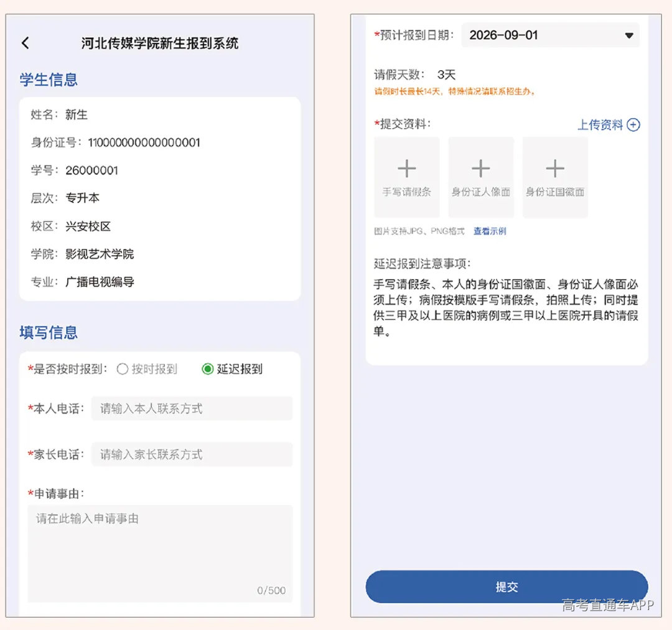Open the 查看示例 link
The image size is (672, 630).
point(490,231)
